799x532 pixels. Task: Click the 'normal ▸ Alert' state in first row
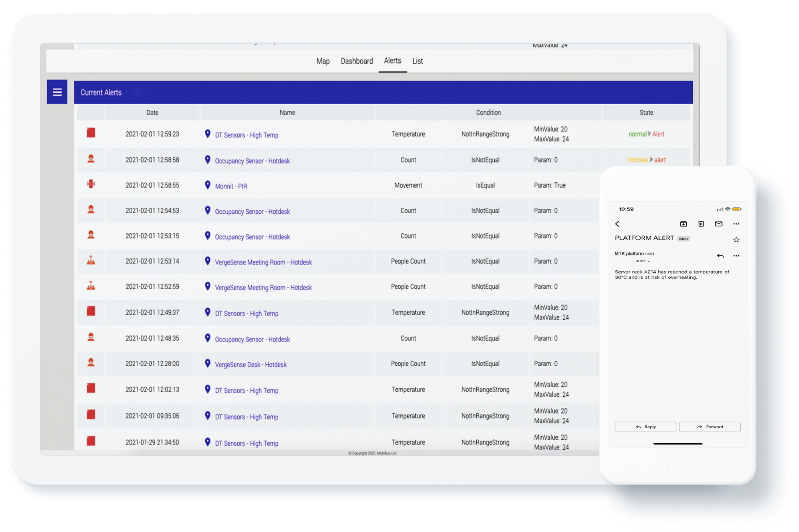(x=646, y=134)
